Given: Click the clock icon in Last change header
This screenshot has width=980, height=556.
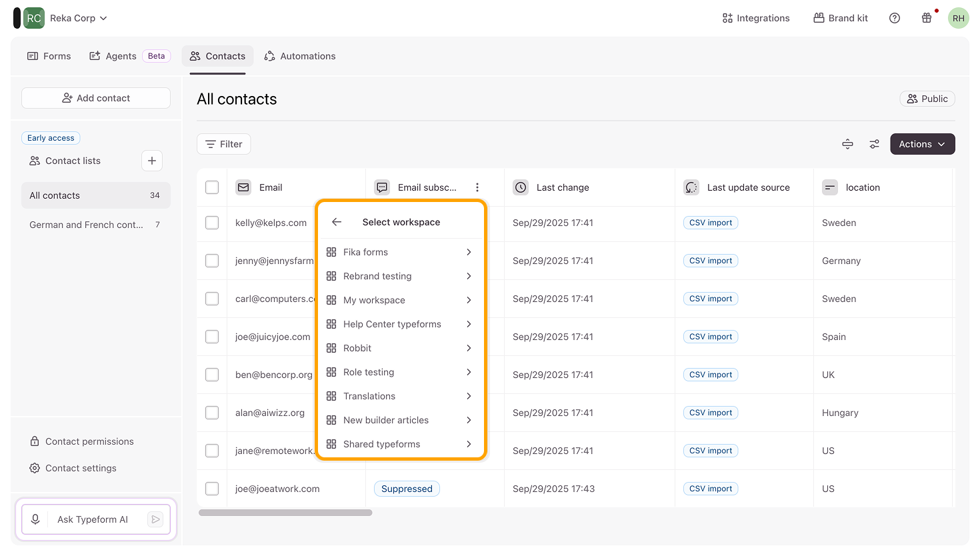Looking at the screenshot, I should 521,187.
